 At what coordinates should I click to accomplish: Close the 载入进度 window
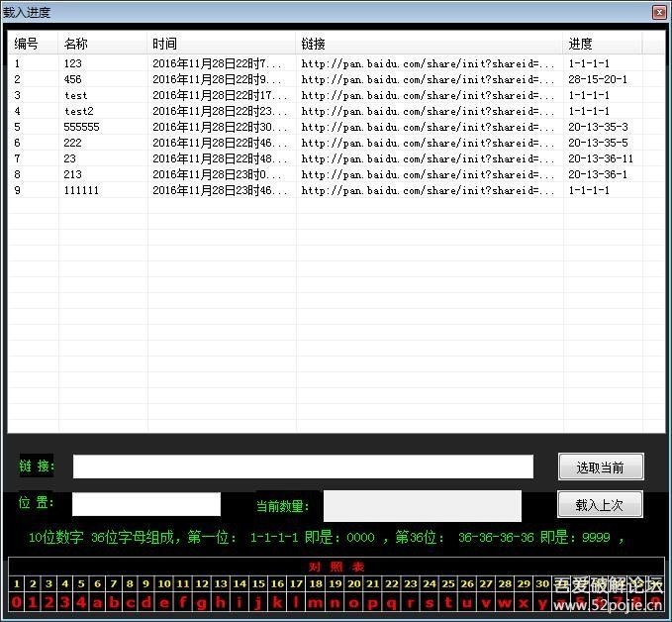point(659,12)
